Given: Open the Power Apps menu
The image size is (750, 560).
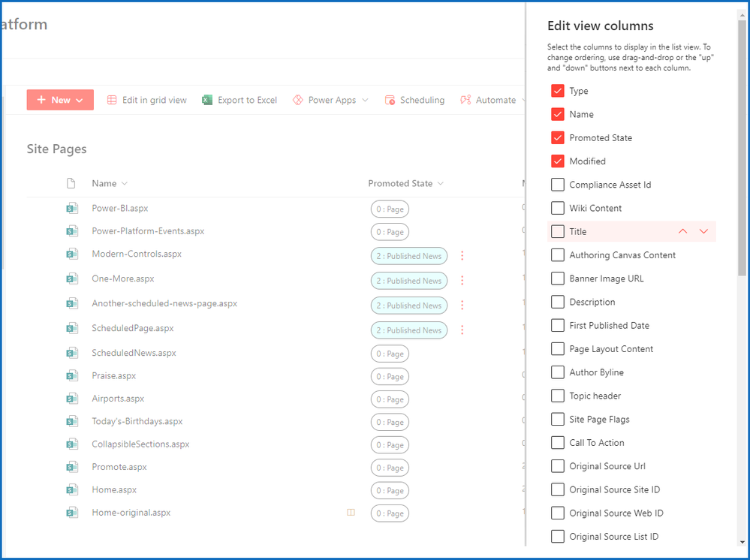Looking at the screenshot, I should [365, 101].
